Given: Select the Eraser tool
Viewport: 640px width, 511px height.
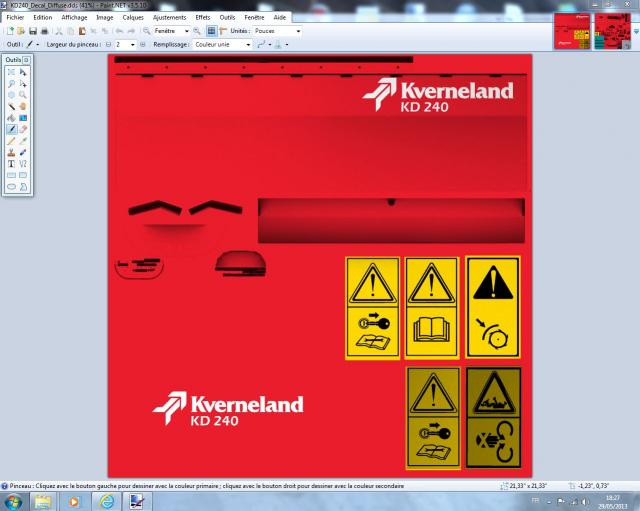Looking at the screenshot, I should [23, 129].
